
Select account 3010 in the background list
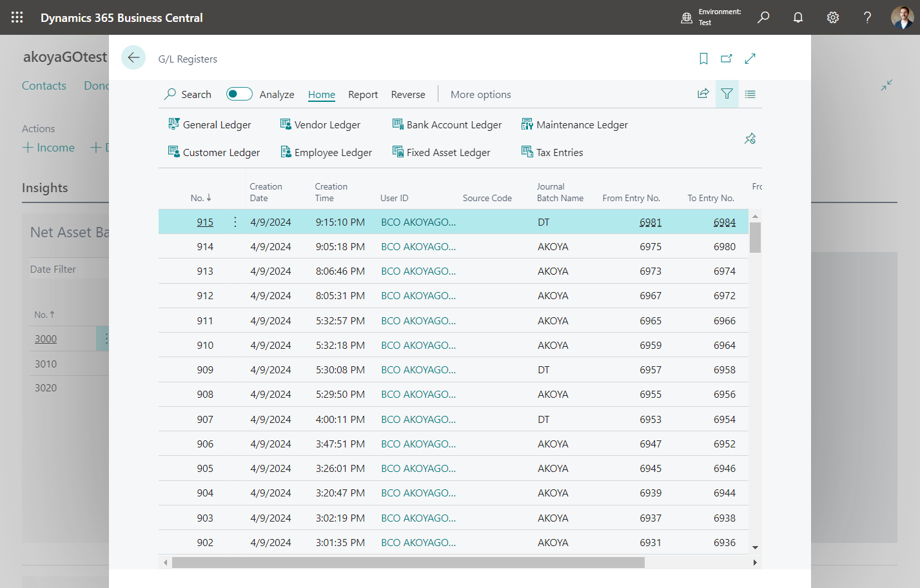46,364
